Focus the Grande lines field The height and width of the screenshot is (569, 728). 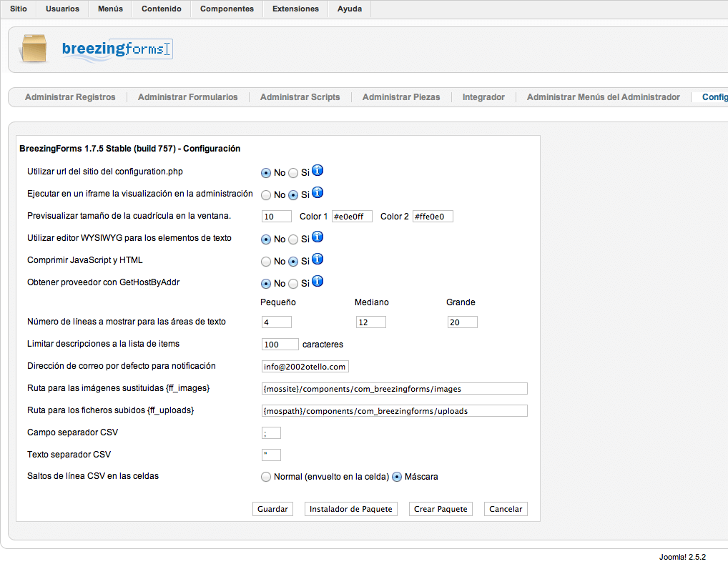463,322
